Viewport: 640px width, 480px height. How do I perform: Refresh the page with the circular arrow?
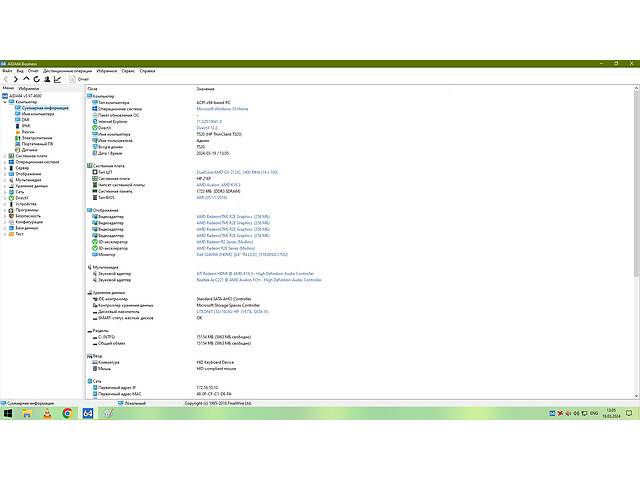coord(37,79)
